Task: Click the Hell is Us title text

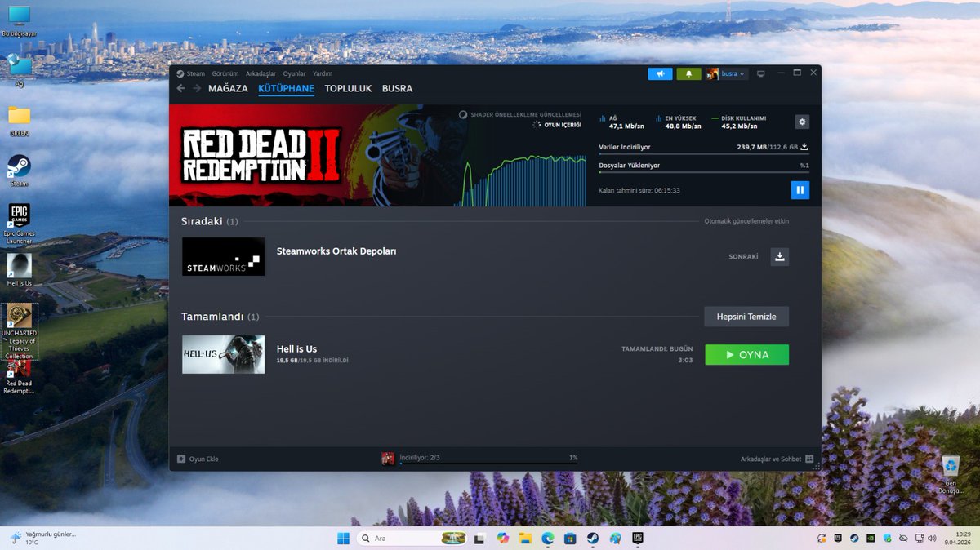Action: click(x=296, y=349)
